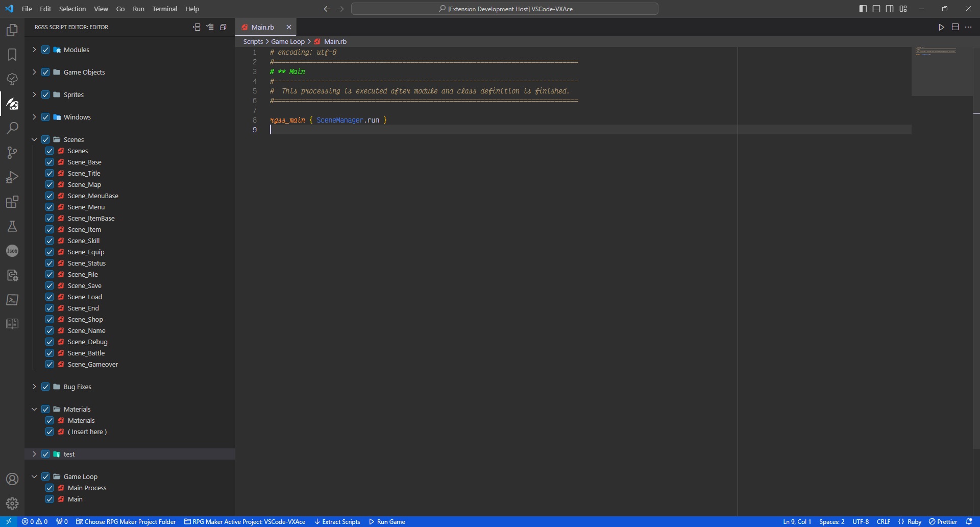Open Run and Debug view icon
The width and height of the screenshot is (980, 527).
12,177
